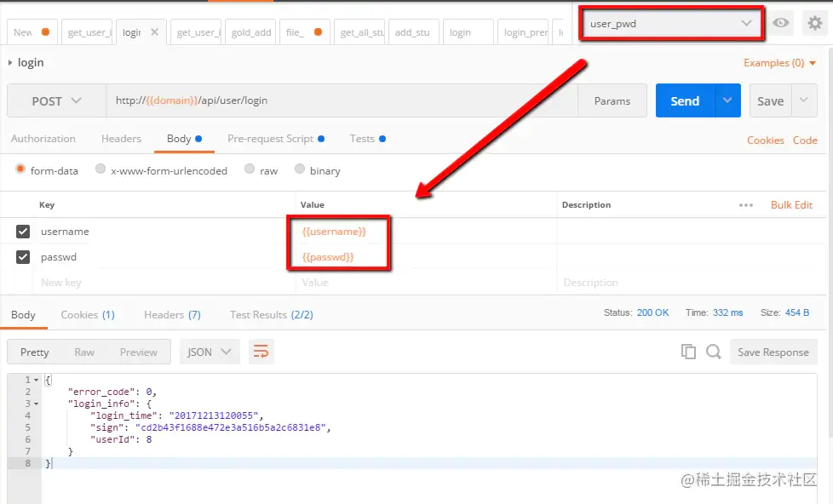Click the Send button
Viewport: 833px width, 504px height.
[x=685, y=100]
